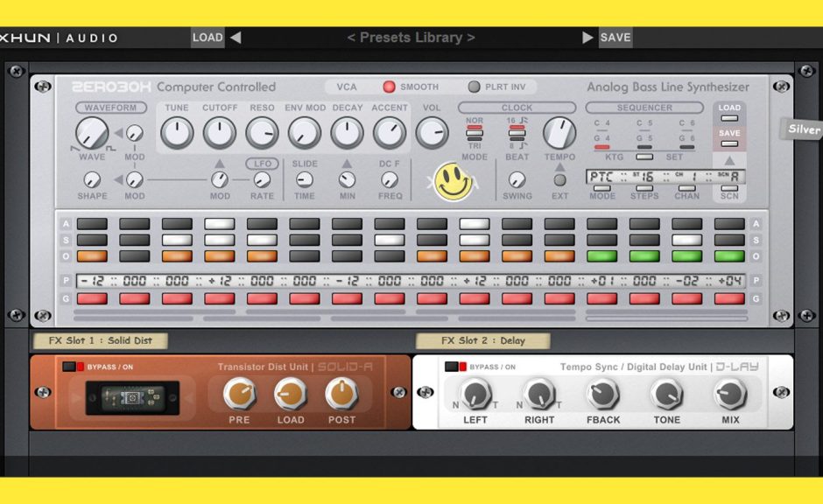Click the left arrow to browse previous preset
The height and width of the screenshot is (504, 823).
pyautogui.click(x=235, y=37)
